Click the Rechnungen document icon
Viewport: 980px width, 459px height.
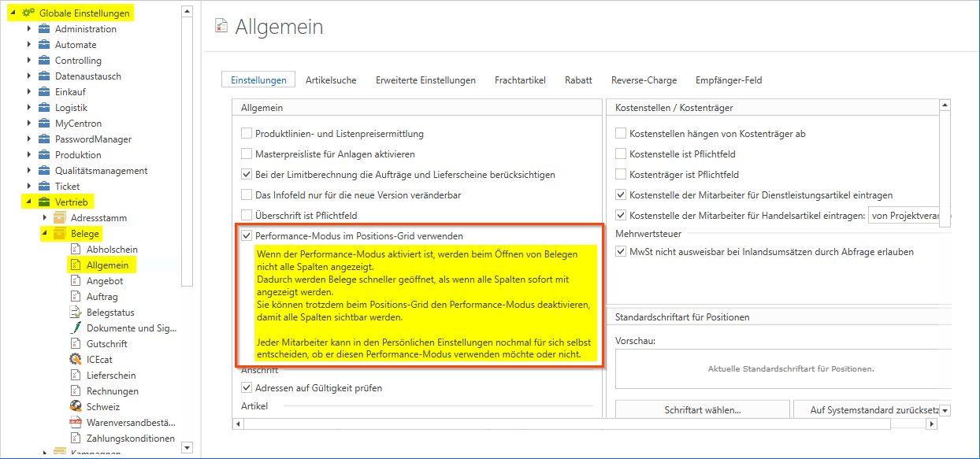pyautogui.click(x=76, y=391)
